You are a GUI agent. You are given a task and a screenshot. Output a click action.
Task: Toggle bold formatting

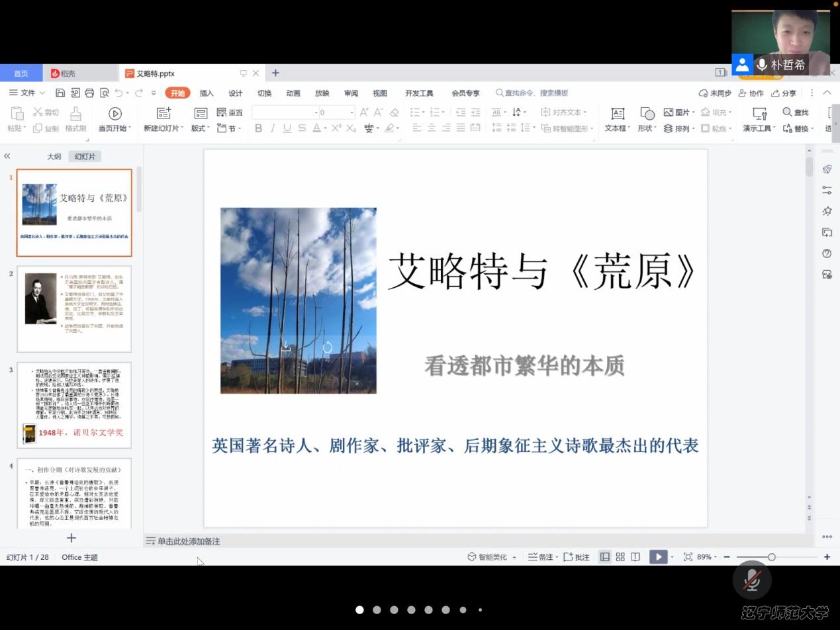pyautogui.click(x=258, y=128)
